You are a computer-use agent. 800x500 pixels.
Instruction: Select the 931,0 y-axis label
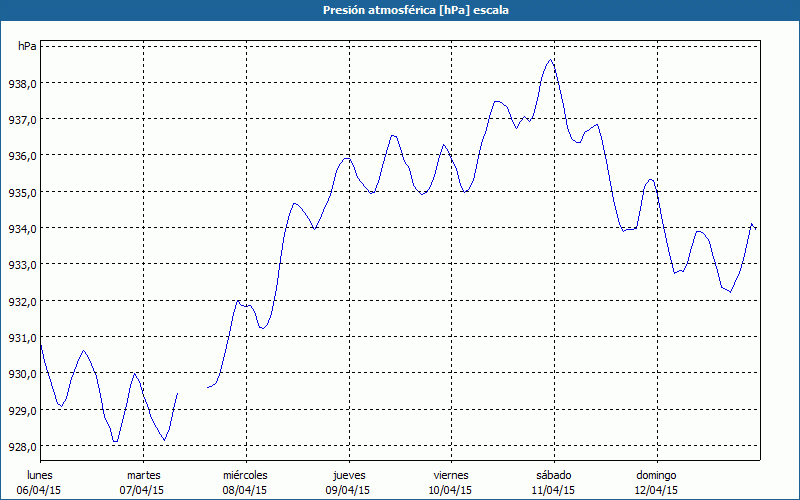22,338
